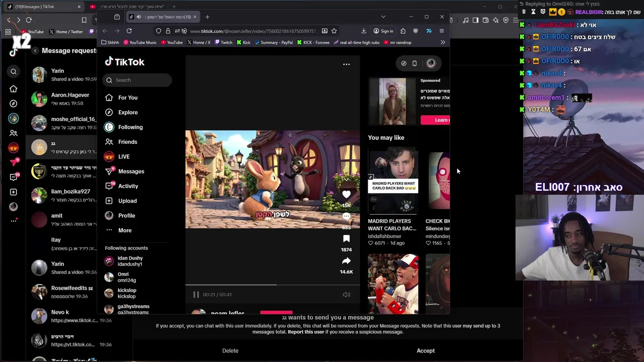The height and width of the screenshot is (362, 644).
Task: Open the Learn more sponsored button
Action: pyautogui.click(x=435, y=120)
